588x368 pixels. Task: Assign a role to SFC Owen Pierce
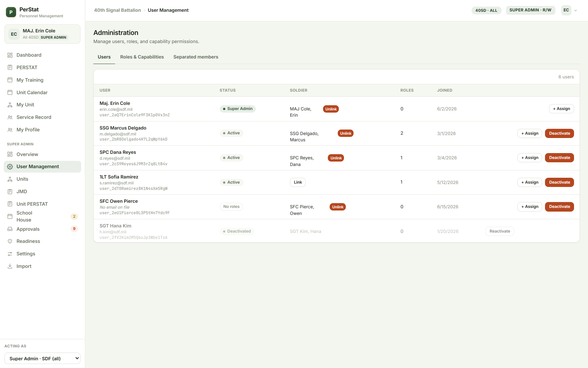click(x=530, y=207)
